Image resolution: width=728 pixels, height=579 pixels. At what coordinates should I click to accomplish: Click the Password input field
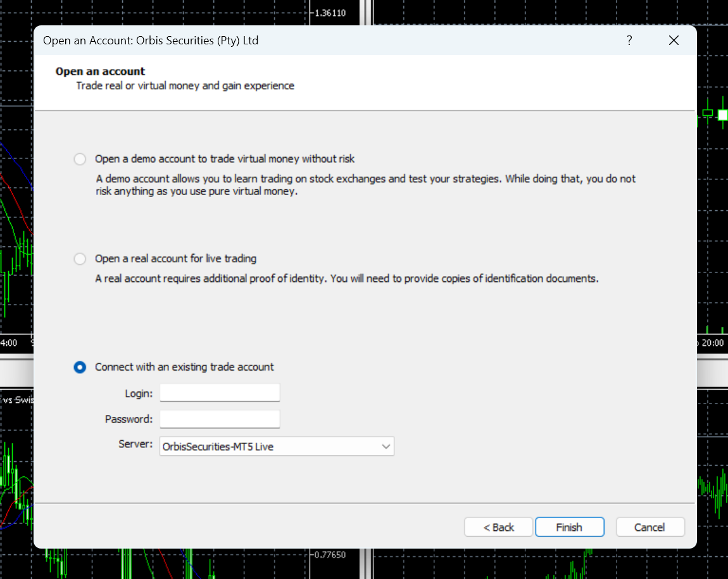[220, 419]
